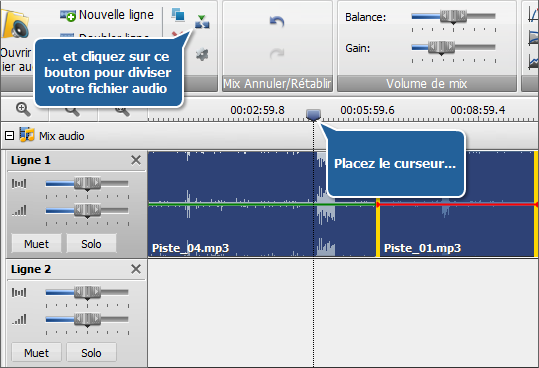Screen dimensions: 539x368
Task: Toggle Solo on Ligne 1
Action: [91, 244]
